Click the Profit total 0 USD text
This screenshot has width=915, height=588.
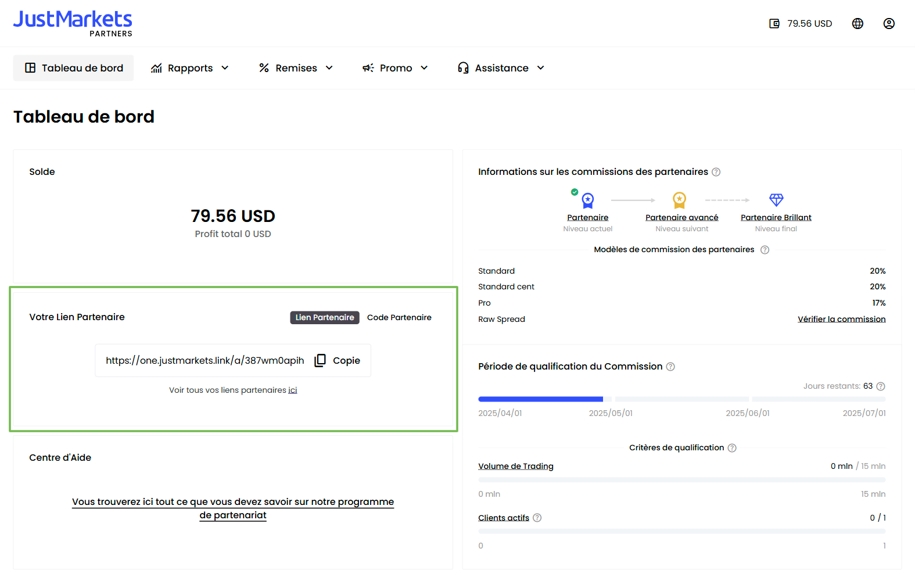point(233,234)
